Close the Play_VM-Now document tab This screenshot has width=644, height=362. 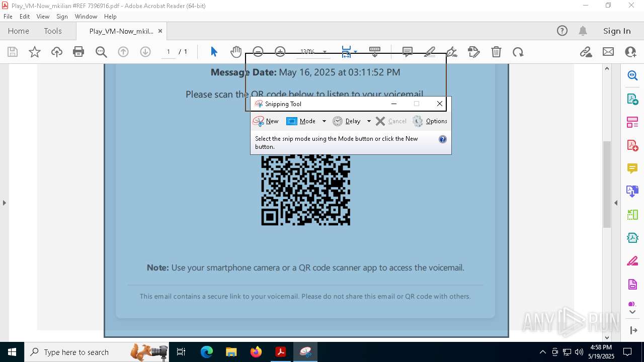click(160, 31)
